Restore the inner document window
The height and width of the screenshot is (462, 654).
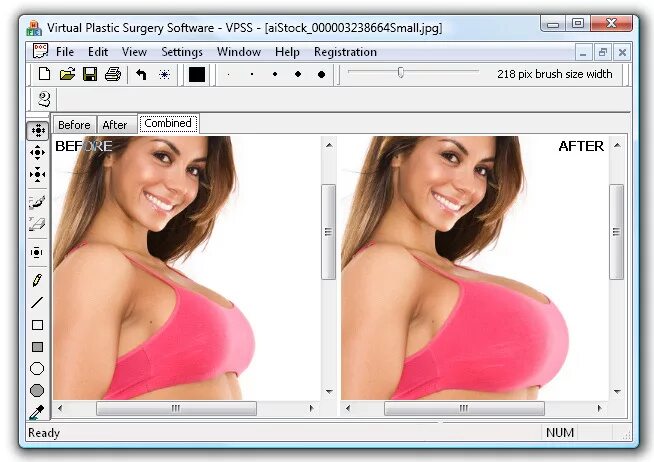[x=603, y=53]
